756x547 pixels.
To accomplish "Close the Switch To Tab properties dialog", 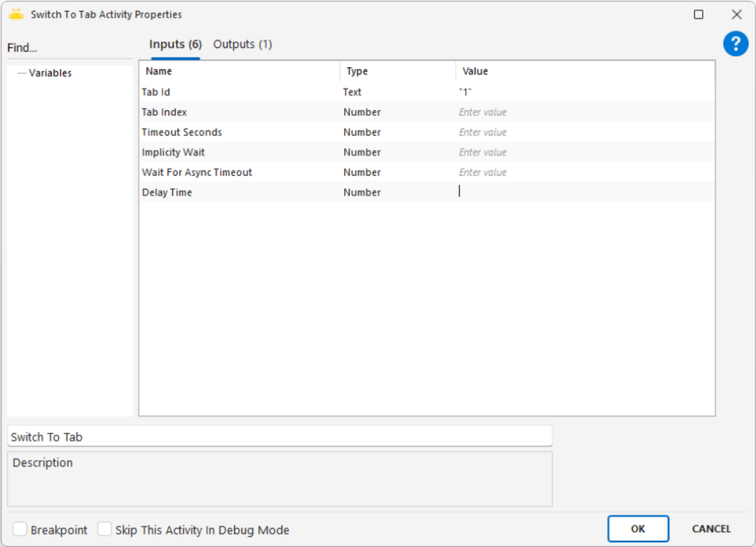I will (736, 15).
